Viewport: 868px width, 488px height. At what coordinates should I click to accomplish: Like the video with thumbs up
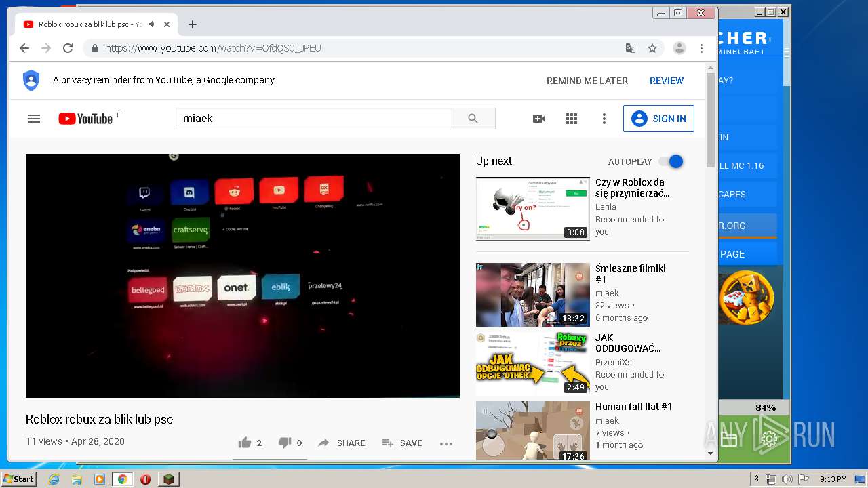click(245, 443)
